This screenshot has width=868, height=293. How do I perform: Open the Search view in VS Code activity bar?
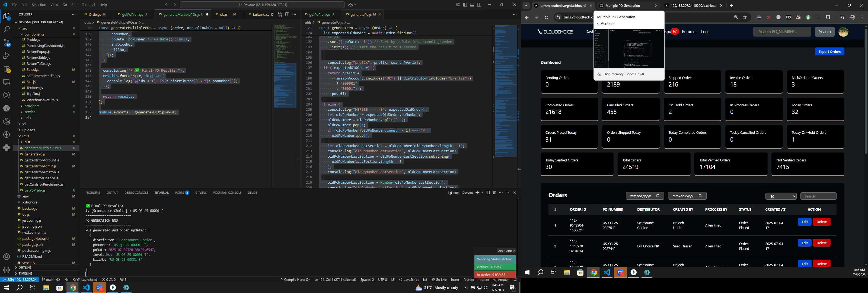7,29
